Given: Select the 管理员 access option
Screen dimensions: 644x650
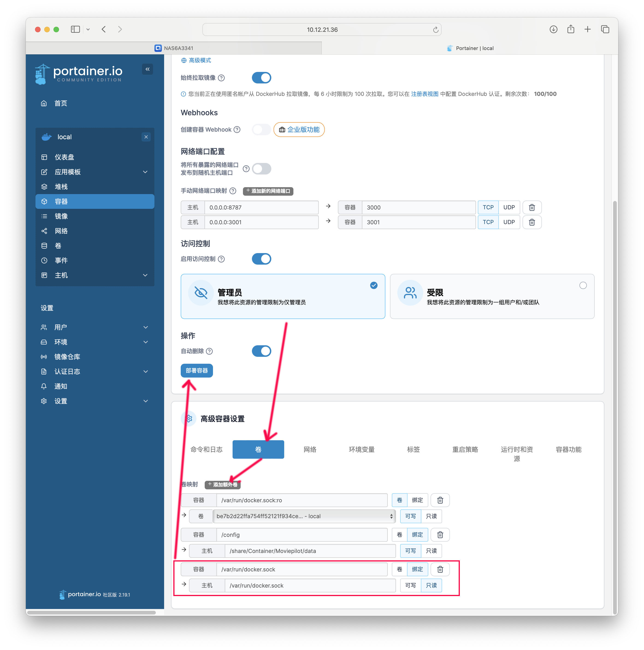Looking at the screenshot, I should click(x=283, y=296).
